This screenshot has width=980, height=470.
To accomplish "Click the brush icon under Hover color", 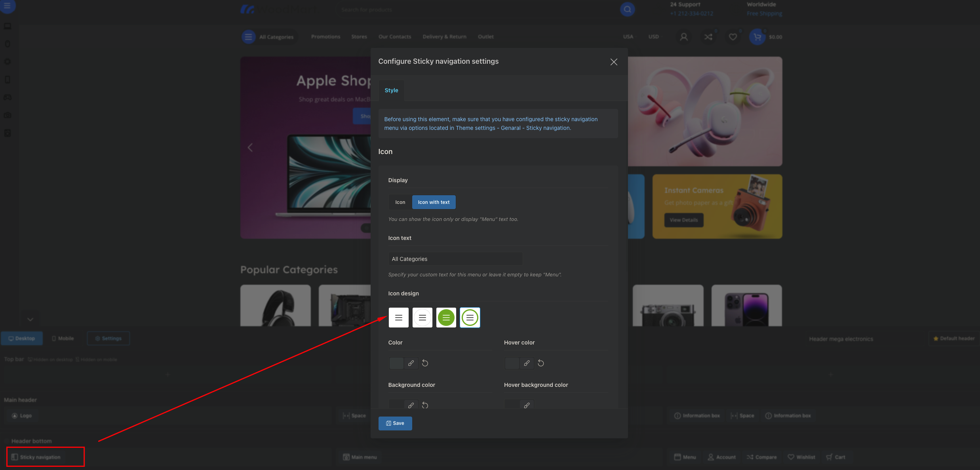I will point(527,363).
